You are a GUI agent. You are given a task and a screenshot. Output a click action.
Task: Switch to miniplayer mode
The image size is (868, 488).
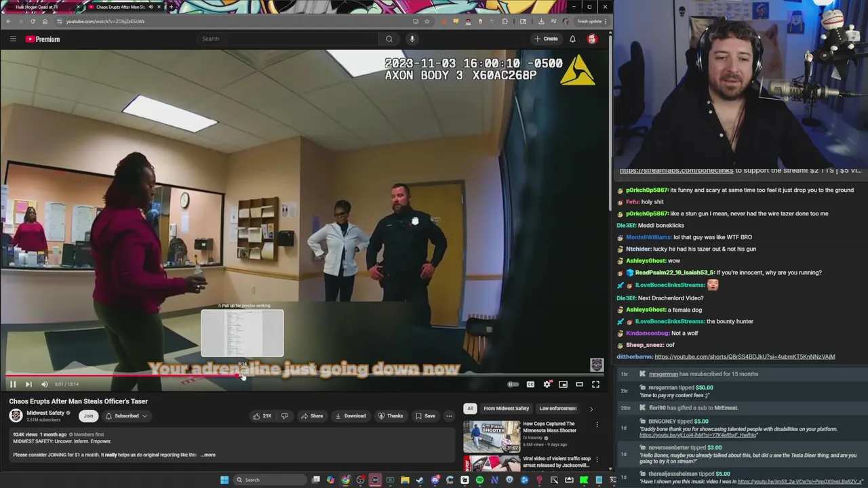[563, 384]
